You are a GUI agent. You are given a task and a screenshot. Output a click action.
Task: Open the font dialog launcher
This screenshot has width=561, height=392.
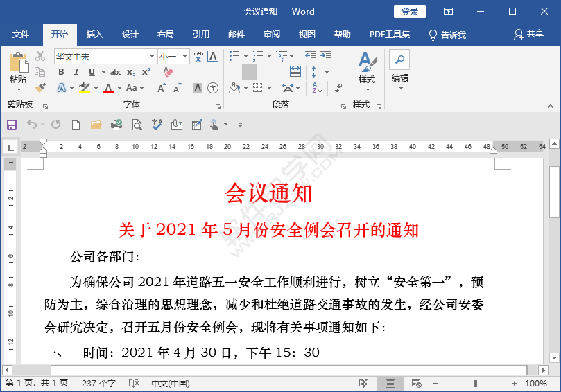point(218,106)
